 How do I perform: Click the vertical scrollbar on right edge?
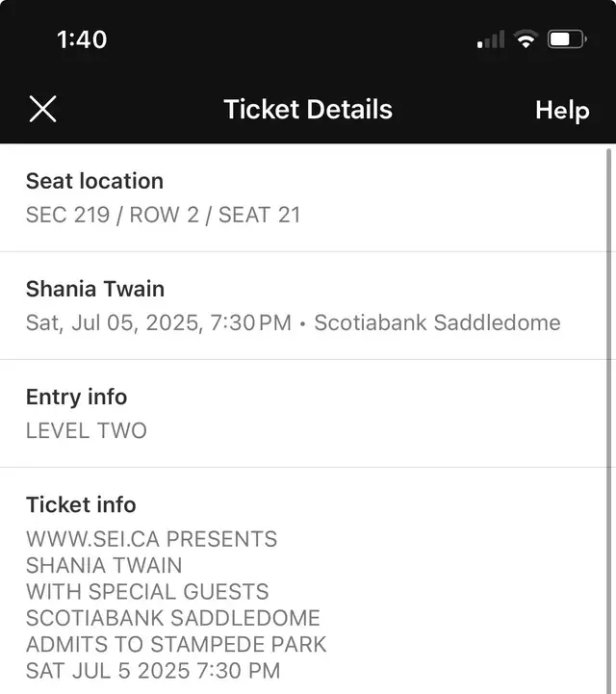[x=609, y=421]
